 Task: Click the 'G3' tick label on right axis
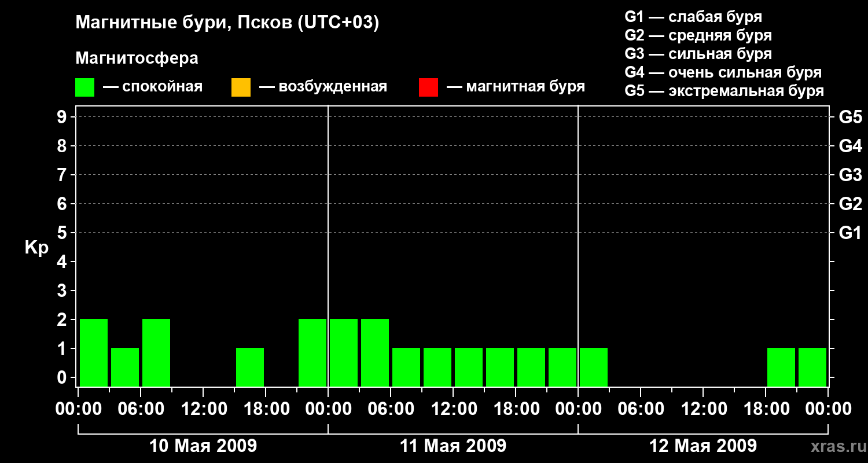850,175
